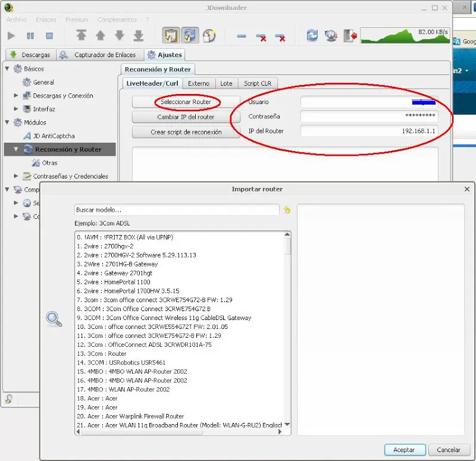Open the Externo sub-tab

point(199,83)
